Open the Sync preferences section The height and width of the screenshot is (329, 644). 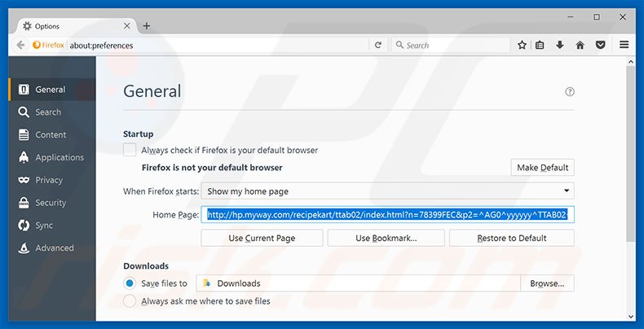tap(51, 226)
